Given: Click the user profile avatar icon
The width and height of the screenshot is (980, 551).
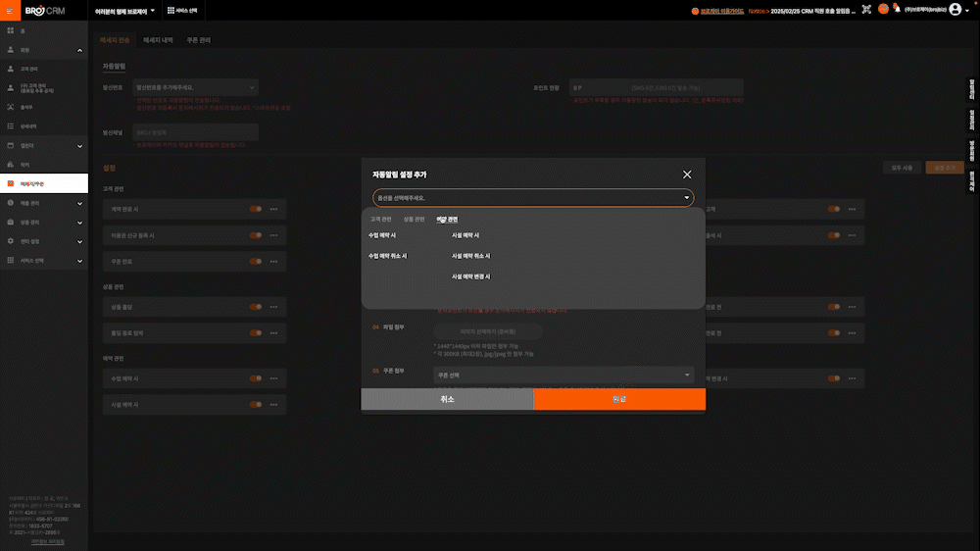Looking at the screenshot, I should (x=955, y=10).
